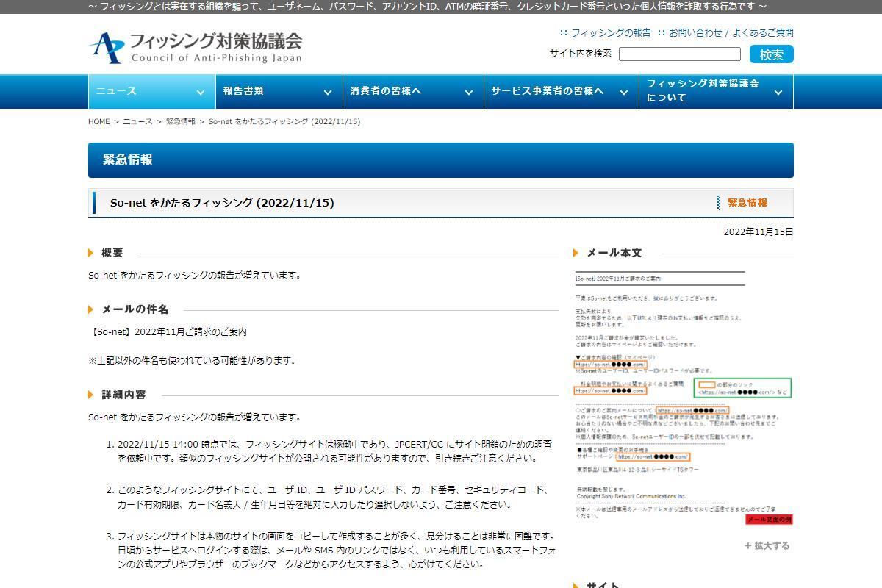The width and height of the screenshot is (882, 588).
Task: Expand the 報告書類 menu chevron arrow
Action: click(x=328, y=93)
